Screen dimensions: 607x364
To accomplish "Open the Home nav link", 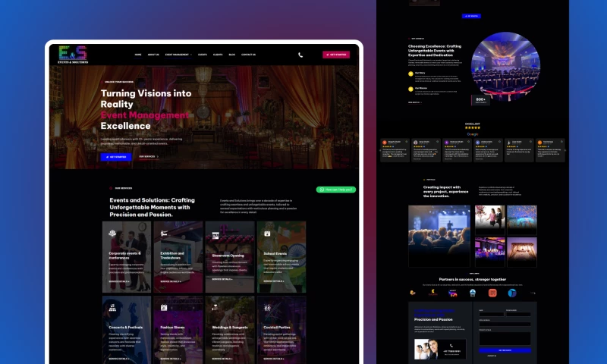I will [x=138, y=55].
